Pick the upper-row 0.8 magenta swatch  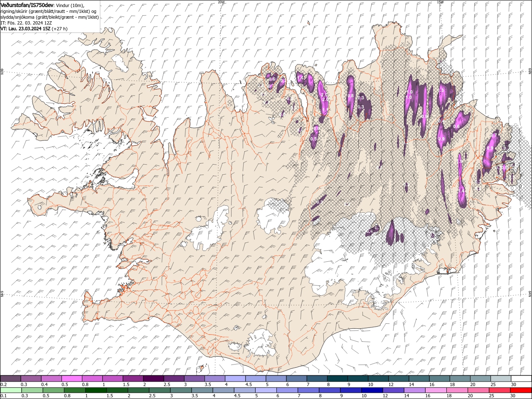[92, 379]
